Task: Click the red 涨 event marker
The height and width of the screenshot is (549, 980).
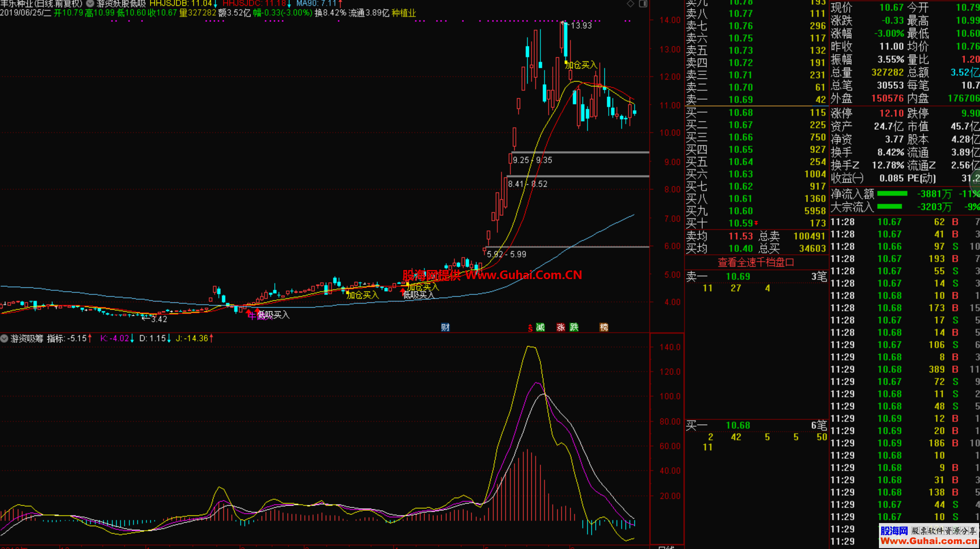Action: pyautogui.click(x=561, y=327)
